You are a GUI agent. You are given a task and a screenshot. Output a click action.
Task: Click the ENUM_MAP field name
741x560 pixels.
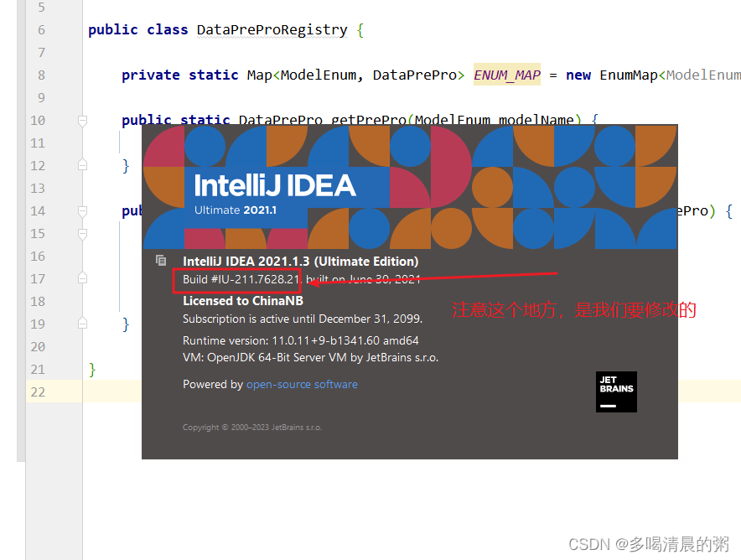point(507,75)
